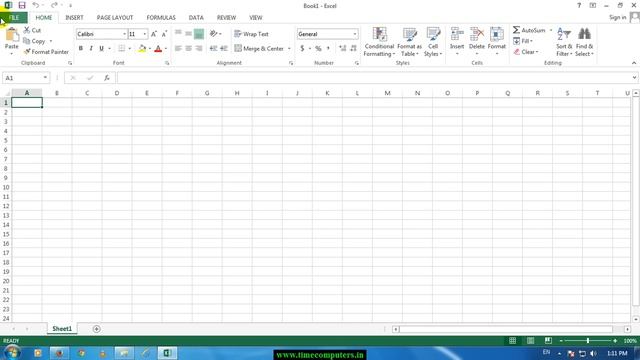Open the FILE tab
The height and width of the screenshot is (360, 640).
click(14, 18)
